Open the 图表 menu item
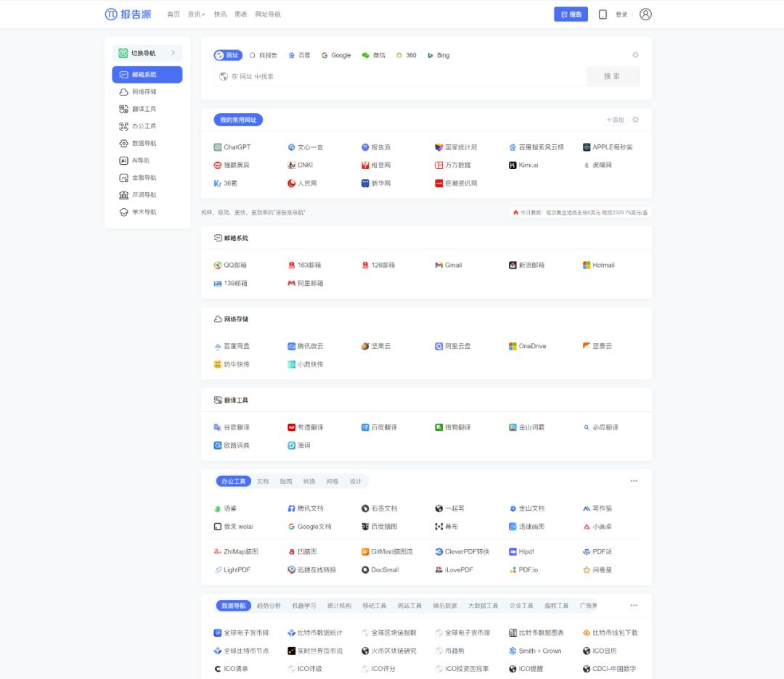This screenshot has height=679, width=784. click(x=241, y=15)
